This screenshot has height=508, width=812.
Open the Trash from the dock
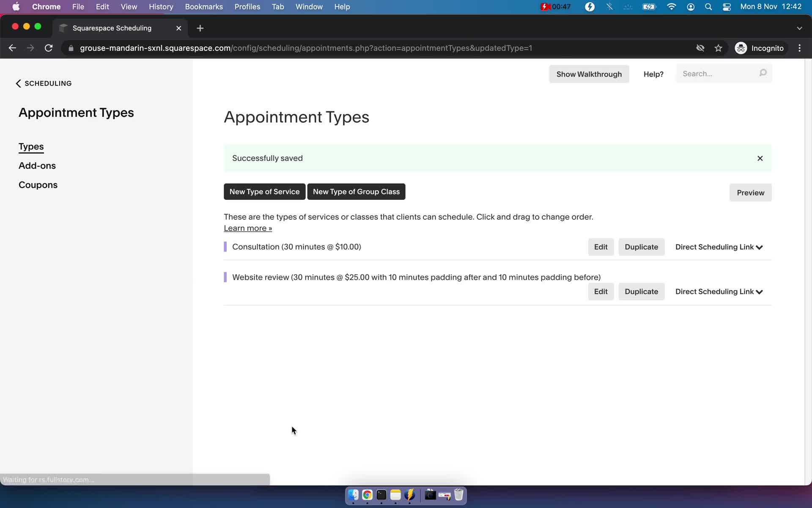pos(459,495)
